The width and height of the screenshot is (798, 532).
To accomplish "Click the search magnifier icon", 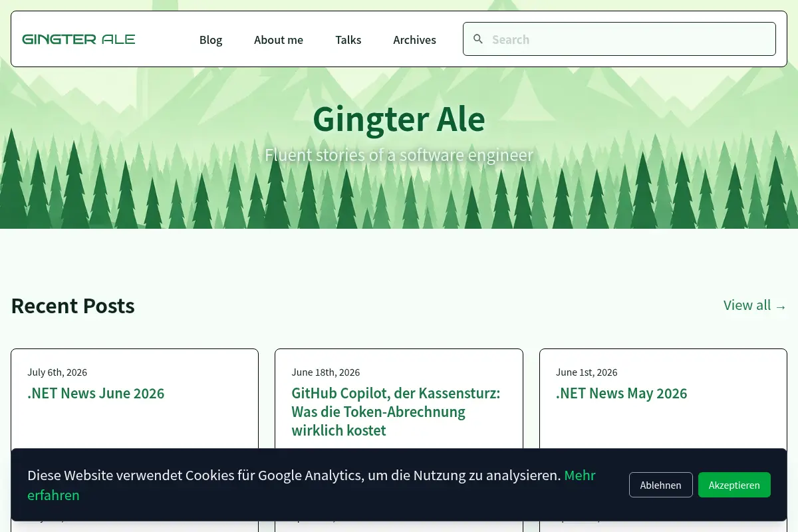I will [478, 39].
